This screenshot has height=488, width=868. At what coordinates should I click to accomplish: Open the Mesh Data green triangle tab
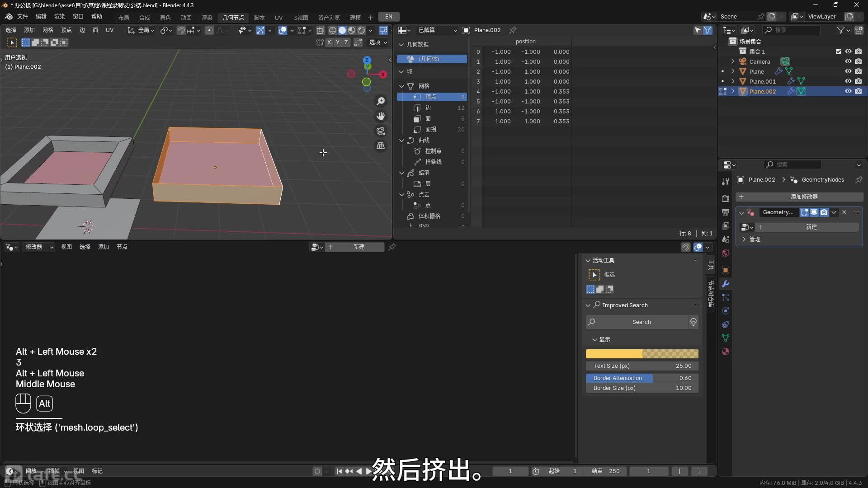(726, 338)
